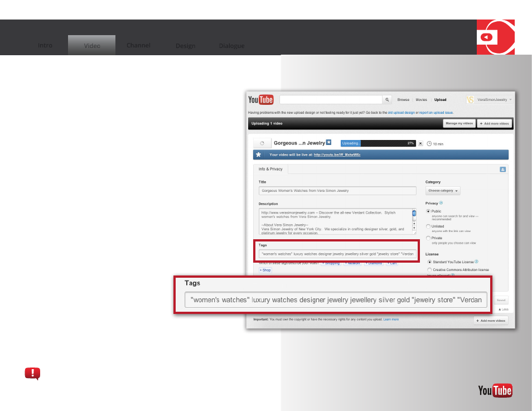532x411 pixels.
Task: Open the Dialogue slide tab
Action: point(232,46)
